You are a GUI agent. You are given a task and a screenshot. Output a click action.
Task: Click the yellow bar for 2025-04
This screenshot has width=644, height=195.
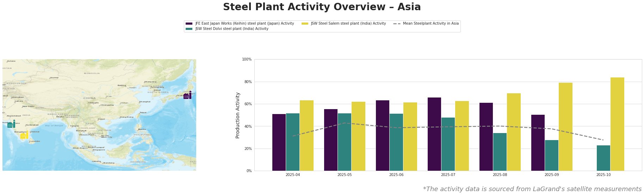pos(306,136)
